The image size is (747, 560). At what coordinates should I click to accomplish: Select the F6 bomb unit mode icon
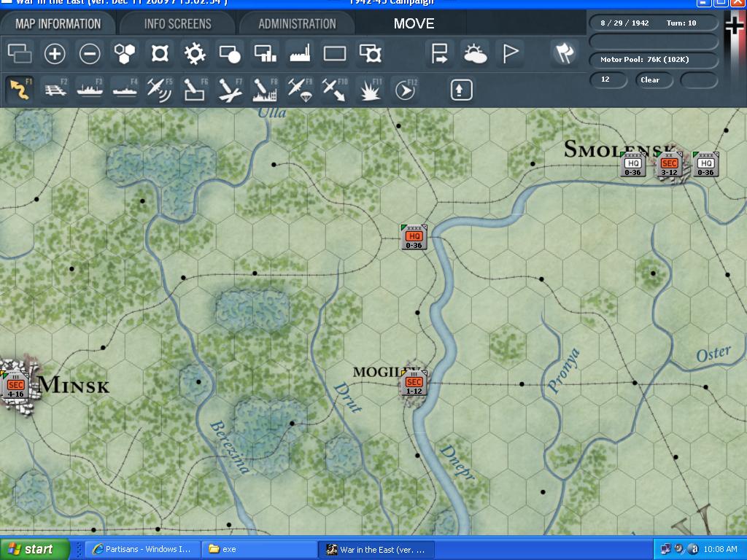click(195, 90)
